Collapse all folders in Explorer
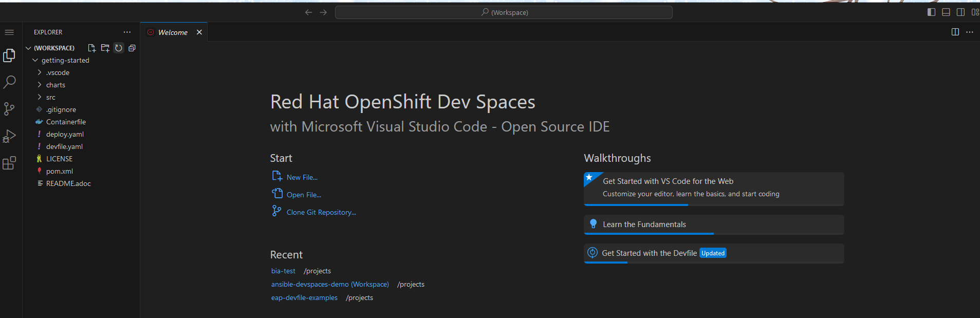The image size is (980, 318). 132,48
